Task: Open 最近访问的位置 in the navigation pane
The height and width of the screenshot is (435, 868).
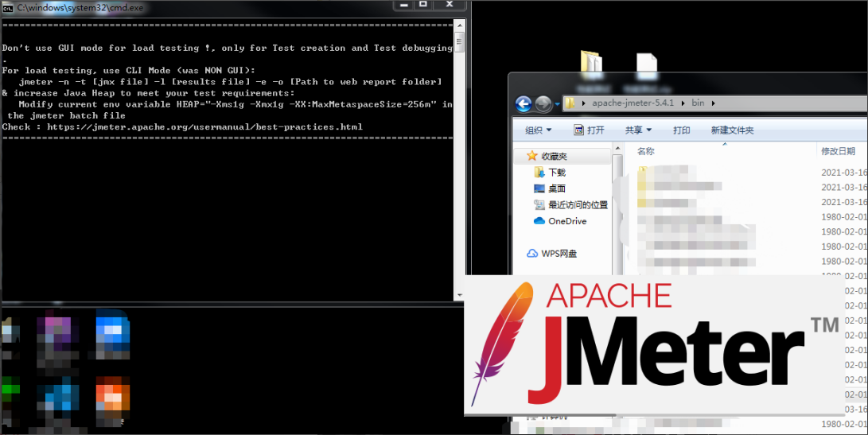Action: click(578, 204)
